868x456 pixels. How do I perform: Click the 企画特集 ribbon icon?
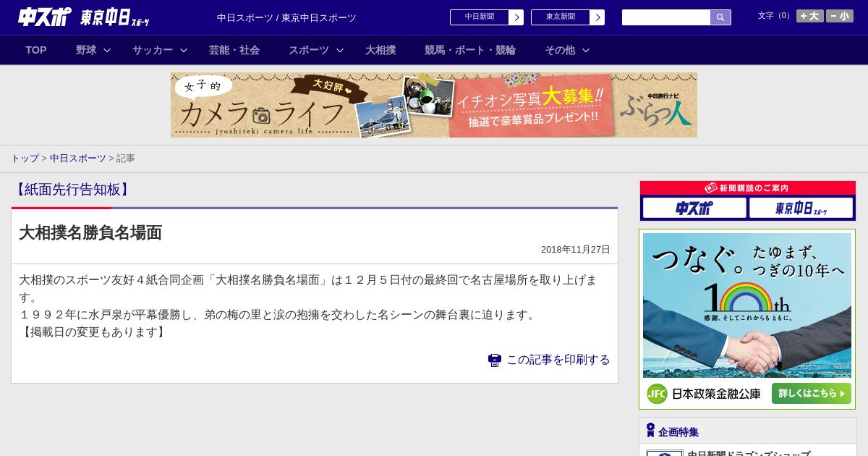[650, 431]
